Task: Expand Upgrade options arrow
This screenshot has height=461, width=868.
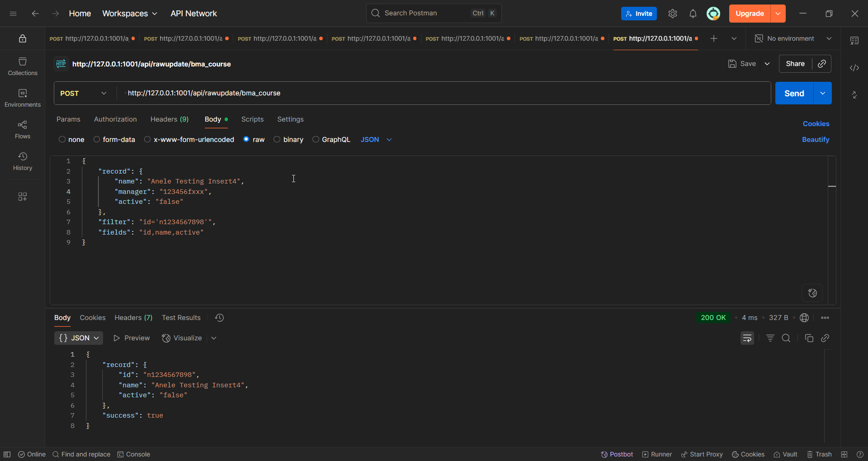Action: pyautogui.click(x=778, y=14)
